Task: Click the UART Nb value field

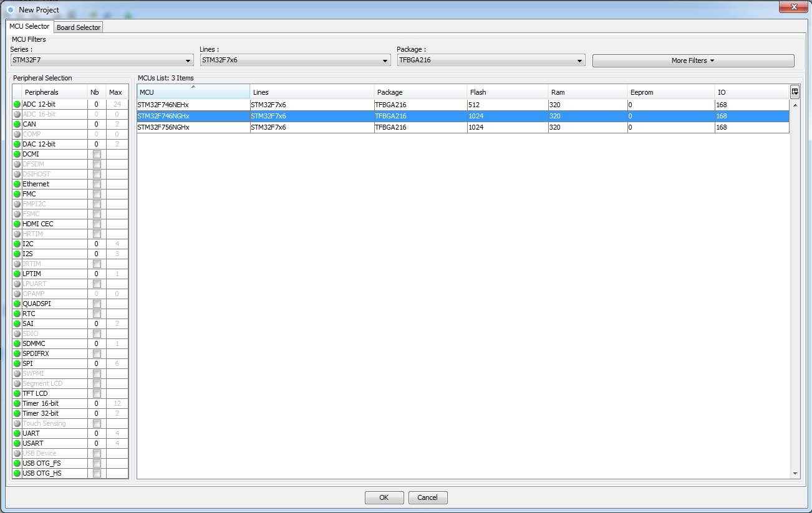Action: point(97,433)
